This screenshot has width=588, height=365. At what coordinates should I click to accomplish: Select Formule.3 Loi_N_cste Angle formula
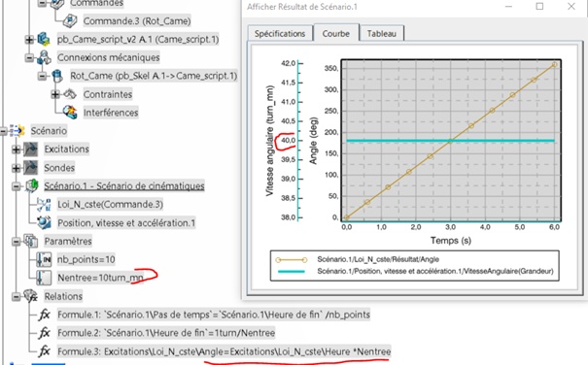click(x=224, y=351)
